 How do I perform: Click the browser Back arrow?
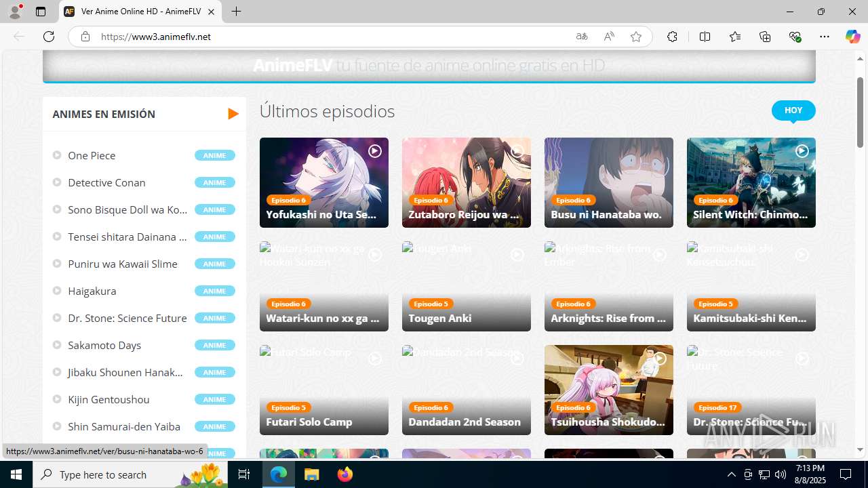[x=19, y=37]
